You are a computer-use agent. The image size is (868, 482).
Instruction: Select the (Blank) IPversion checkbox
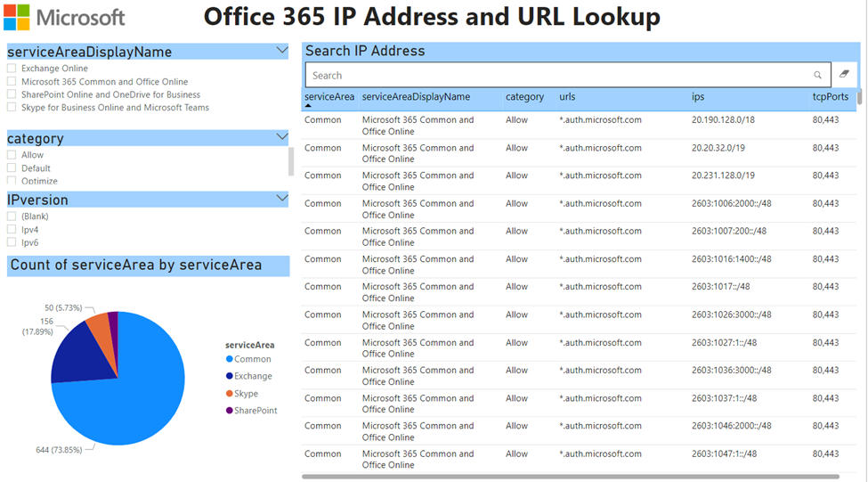click(x=12, y=216)
